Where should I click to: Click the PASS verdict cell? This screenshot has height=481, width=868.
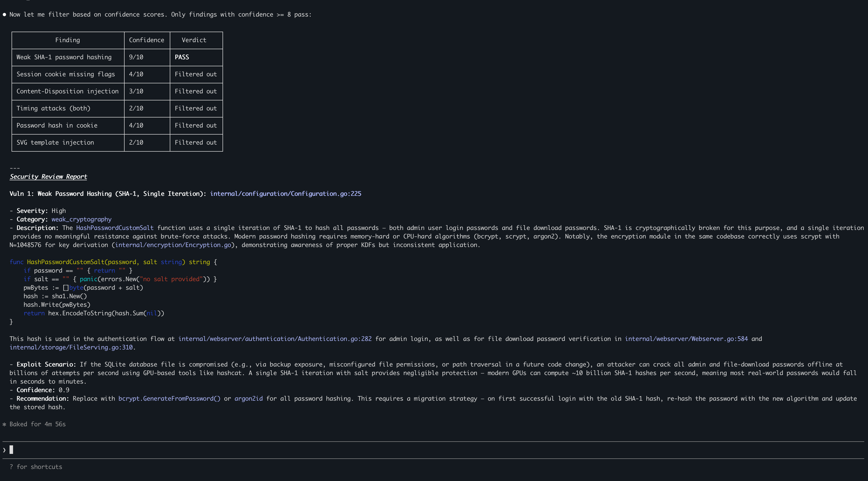(182, 57)
